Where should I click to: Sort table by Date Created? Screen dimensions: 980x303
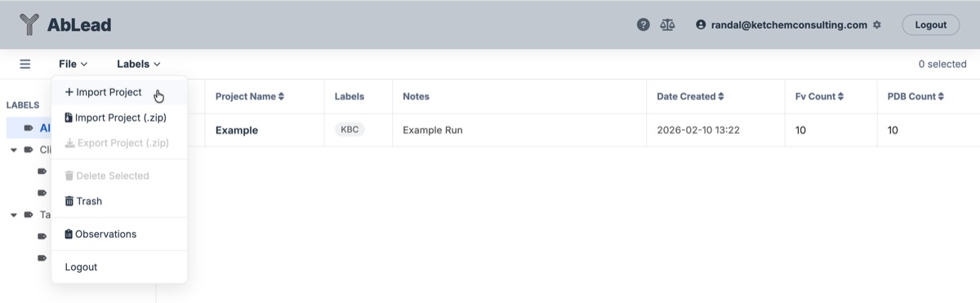690,96
